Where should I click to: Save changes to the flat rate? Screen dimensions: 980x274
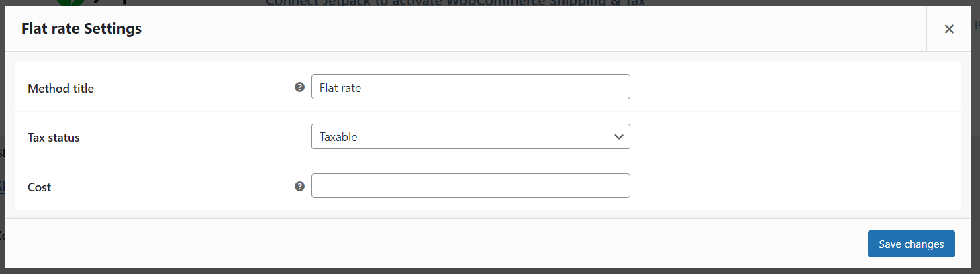pos(911,244)
